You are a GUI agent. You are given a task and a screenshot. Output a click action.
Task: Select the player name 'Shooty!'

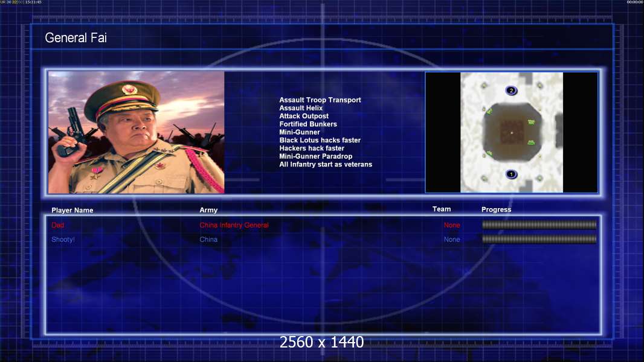point(63,240)
